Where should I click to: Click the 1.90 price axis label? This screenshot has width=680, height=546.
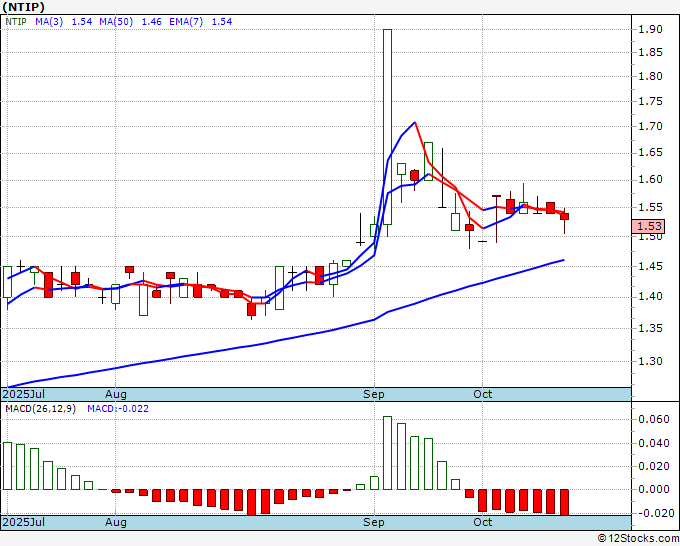pyautogui.click(x=650, y=29)
